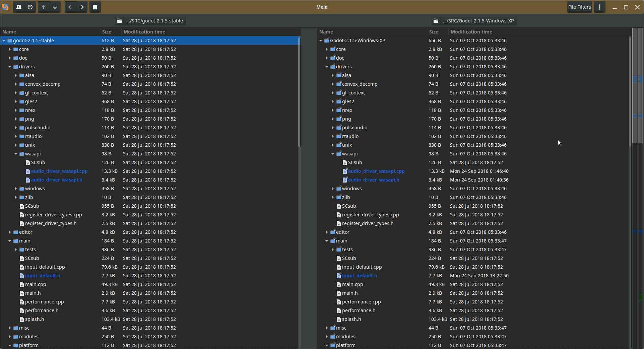Click the new comparison toolbar icon
Image resolution: width=644 pixels, height=349 pixels.
pos(19,7)
